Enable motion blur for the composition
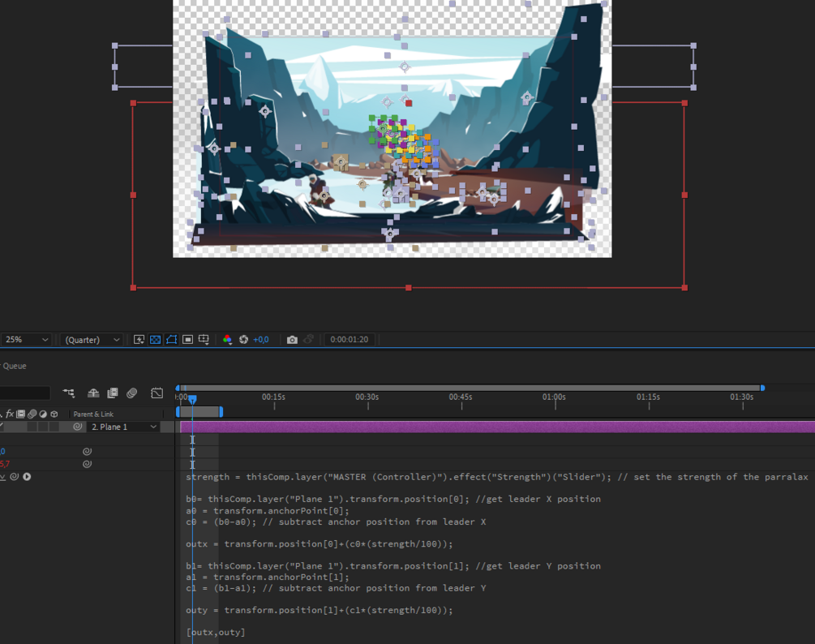The width and height of the screenshot is (815, 644). coord(132,393)
